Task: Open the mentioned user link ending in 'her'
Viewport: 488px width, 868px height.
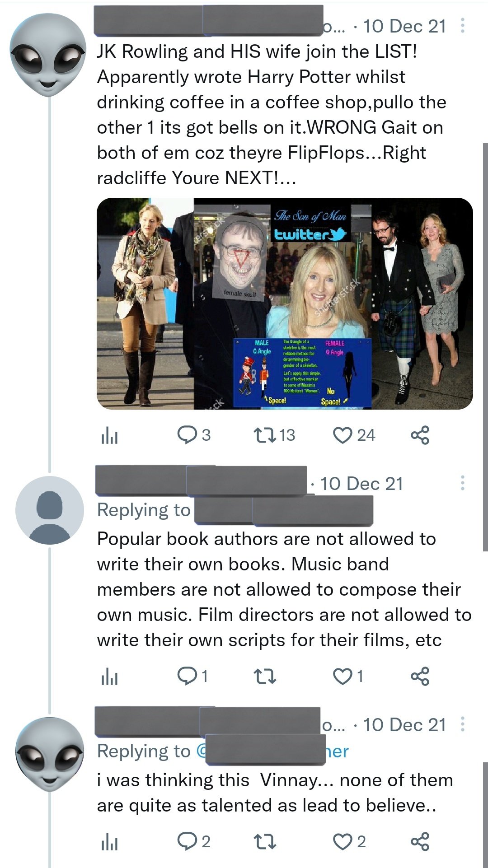Action: tap(272, 751)
